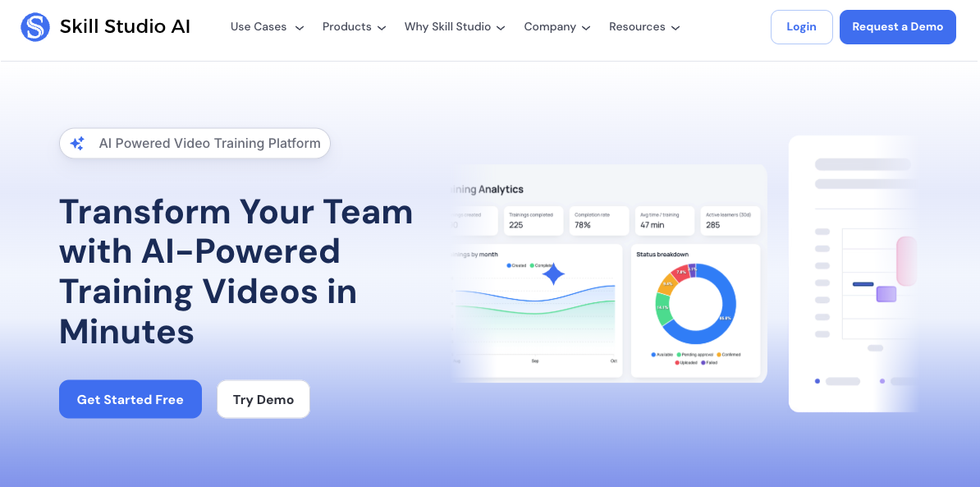Open the Company menu
Screen dimensions: 980x487
[557, 27]
